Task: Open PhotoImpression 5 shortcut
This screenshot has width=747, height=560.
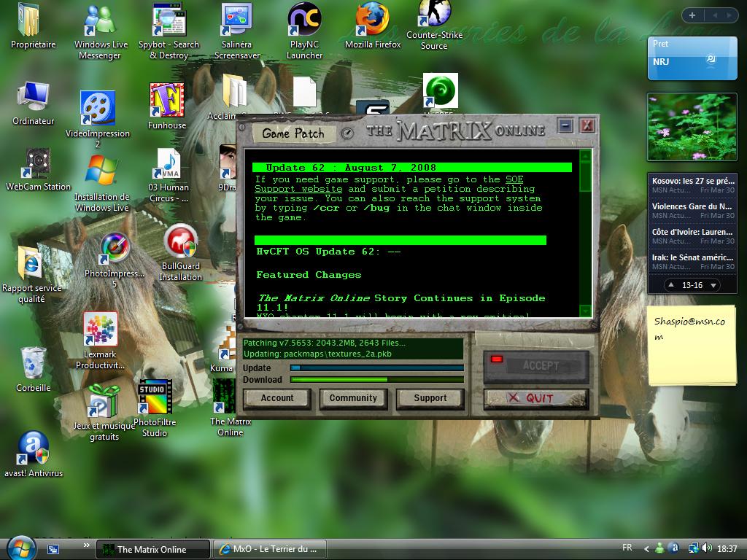Action: coord(115,260)
